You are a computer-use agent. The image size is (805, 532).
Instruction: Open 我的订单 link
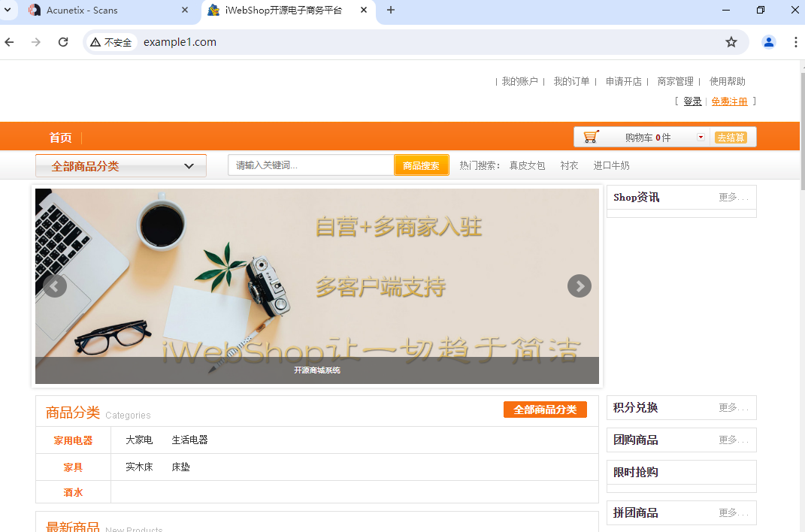click(x=571, y=82)
